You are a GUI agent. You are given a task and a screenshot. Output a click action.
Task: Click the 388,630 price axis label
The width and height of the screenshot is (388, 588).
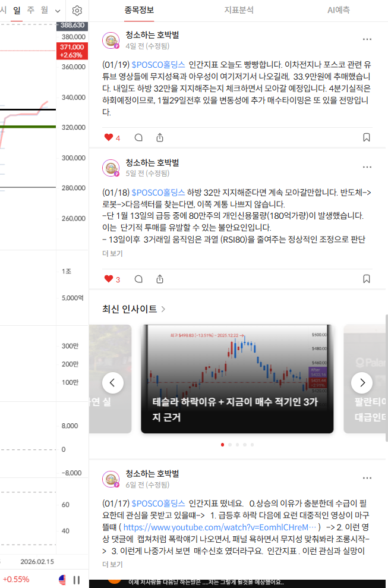[72, 25]
